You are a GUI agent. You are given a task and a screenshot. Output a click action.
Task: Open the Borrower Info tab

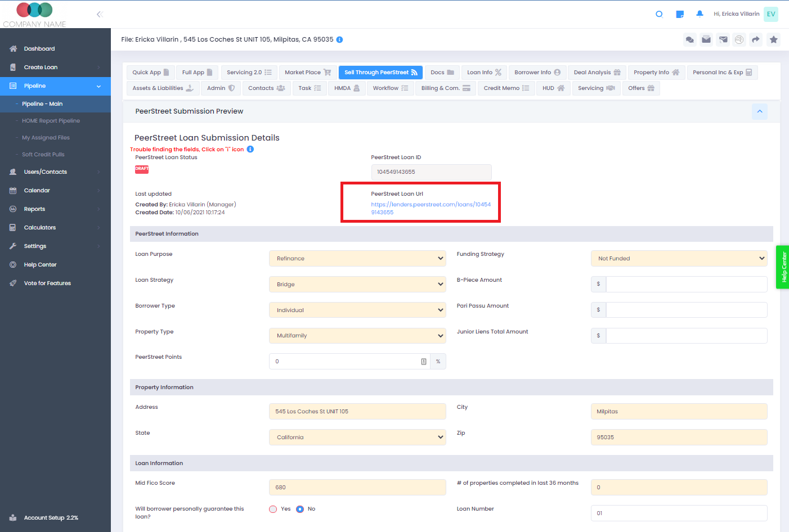point(537,73)
